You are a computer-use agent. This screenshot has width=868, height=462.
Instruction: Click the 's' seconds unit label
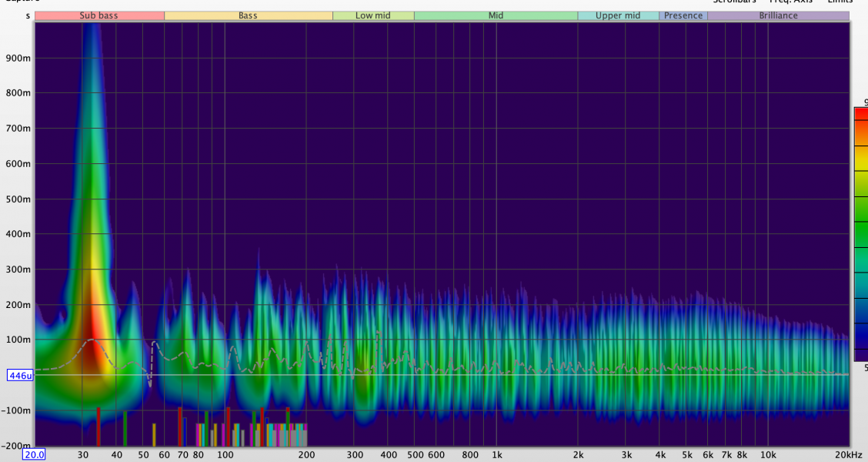tap(28, 15)
